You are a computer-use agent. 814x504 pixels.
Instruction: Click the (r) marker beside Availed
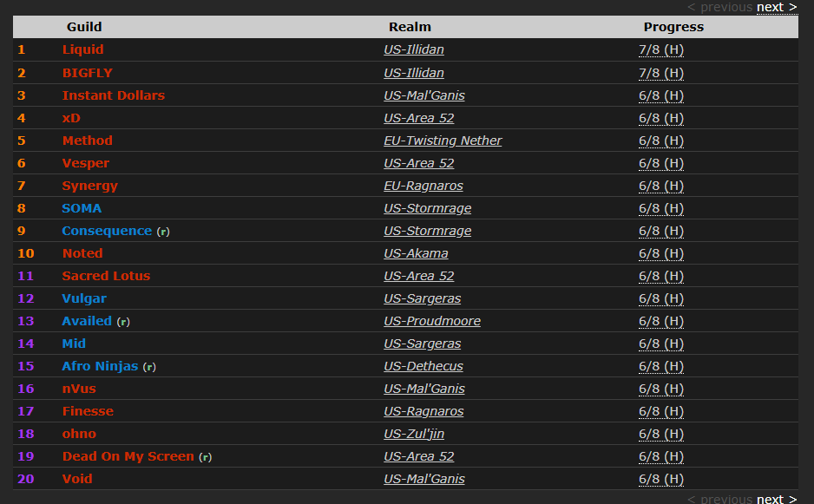[123, 322]
